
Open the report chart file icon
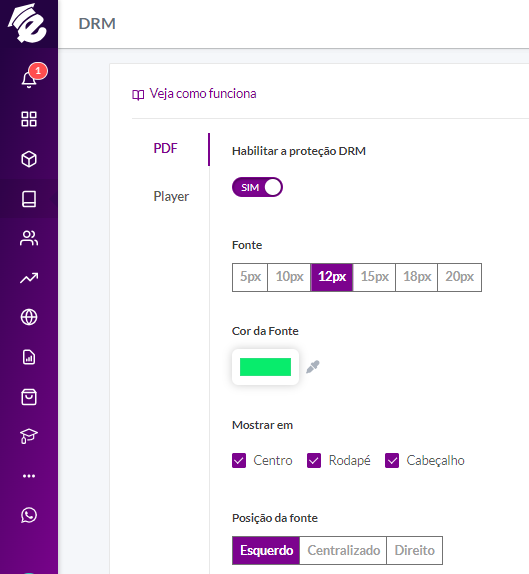(29, 357)
